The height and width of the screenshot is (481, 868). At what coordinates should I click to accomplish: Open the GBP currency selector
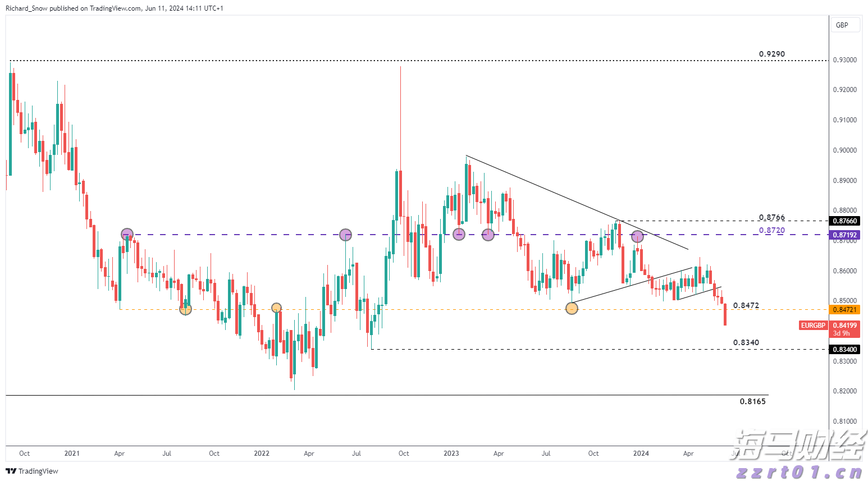click(x=845, y=25)
